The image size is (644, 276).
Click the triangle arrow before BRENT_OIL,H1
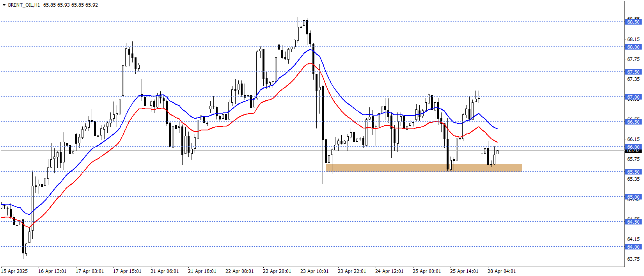(x=4, y=5)
